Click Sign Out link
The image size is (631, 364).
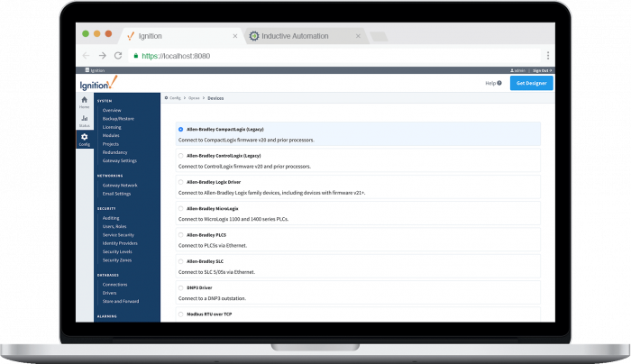(542, 70)
